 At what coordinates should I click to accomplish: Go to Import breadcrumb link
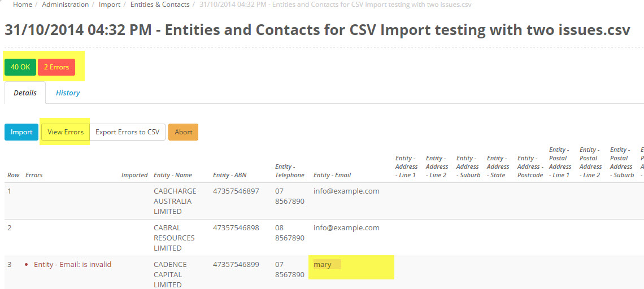click(x=110, y=5)
